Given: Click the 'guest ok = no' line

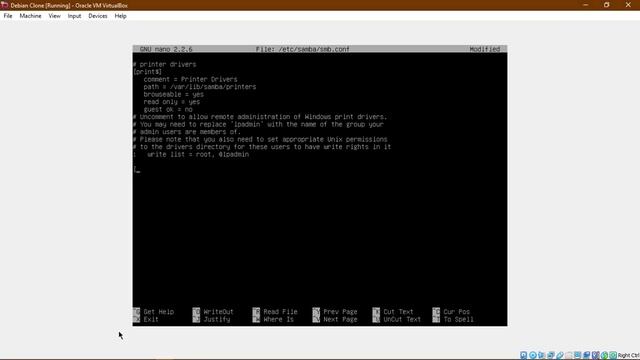Looking at the screenshot, I should (168, 109).
